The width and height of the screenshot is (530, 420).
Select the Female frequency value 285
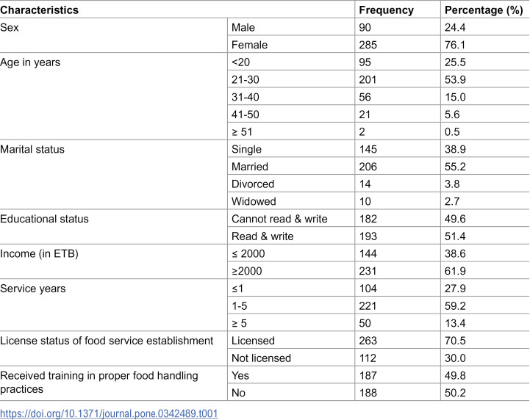pos(368,45)
